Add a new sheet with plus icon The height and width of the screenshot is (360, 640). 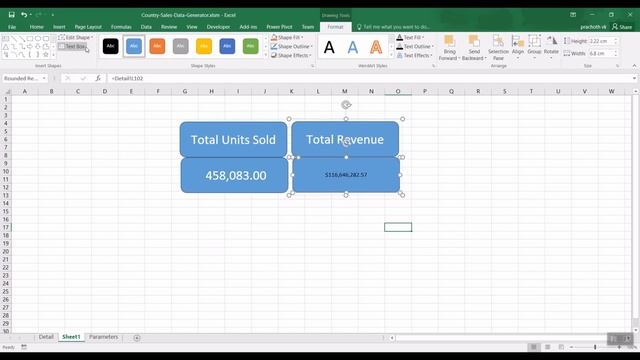tap(137, 338)
